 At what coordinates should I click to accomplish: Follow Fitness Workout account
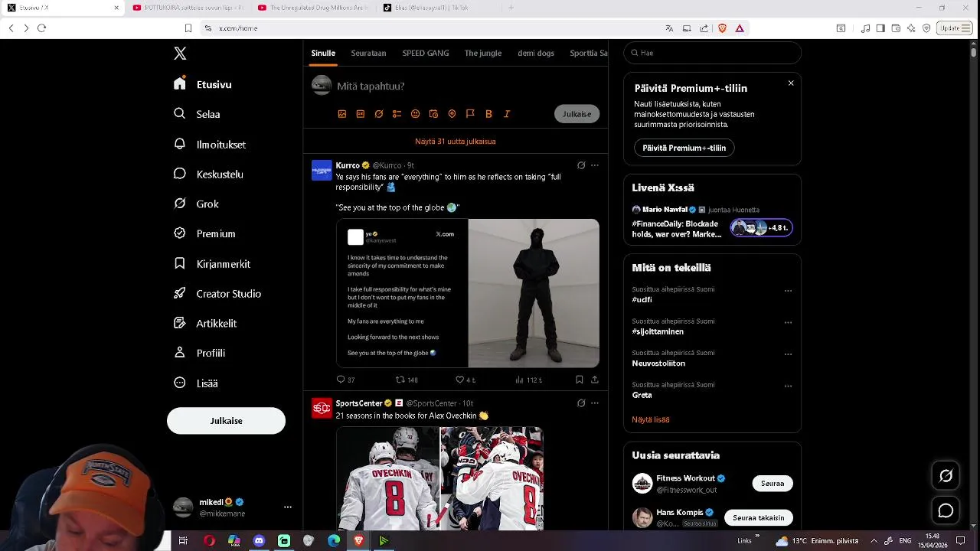[x=773, y=484]
